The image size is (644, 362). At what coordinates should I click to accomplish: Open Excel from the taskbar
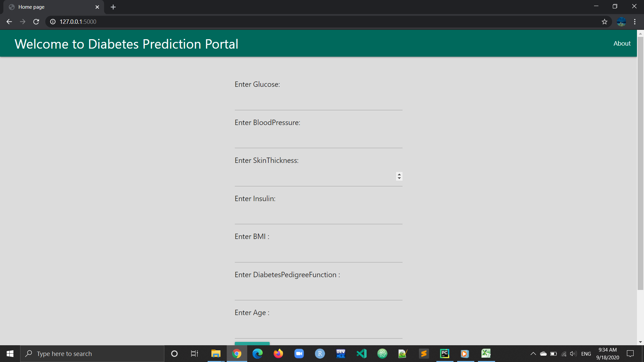pos(486,354)
